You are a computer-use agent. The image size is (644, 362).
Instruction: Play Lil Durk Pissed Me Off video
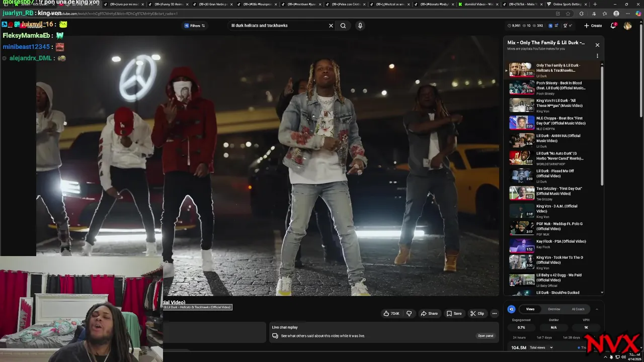point(553,176)
